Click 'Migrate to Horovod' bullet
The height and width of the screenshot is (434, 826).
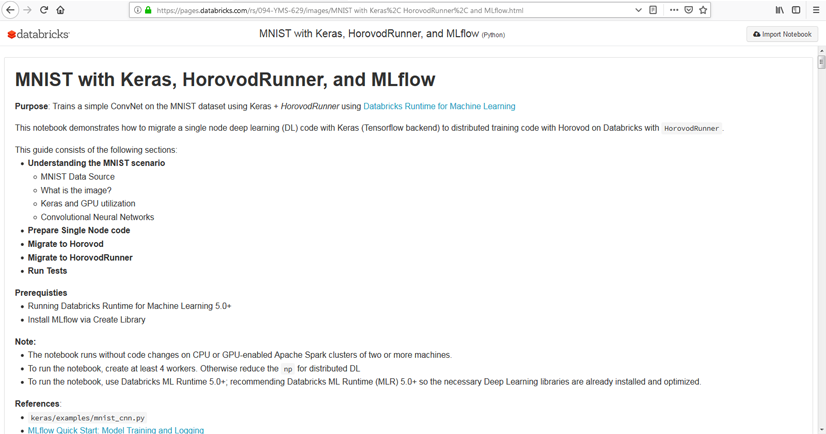click(66, 244)
